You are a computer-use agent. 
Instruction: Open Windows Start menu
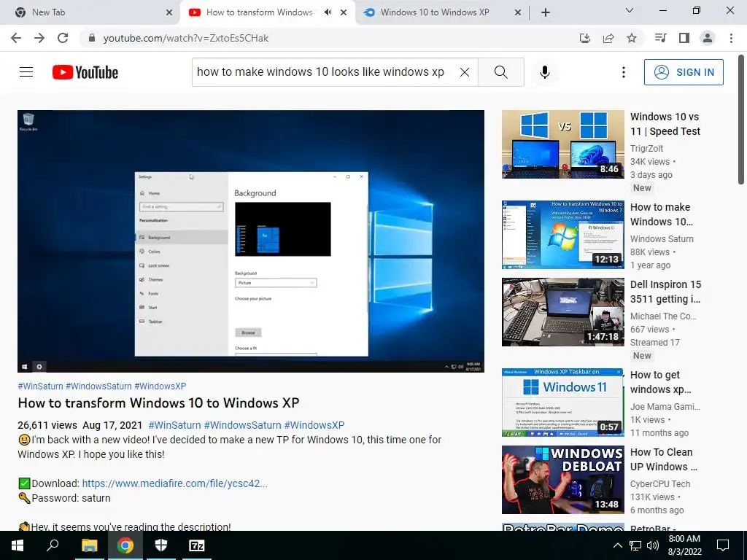[x=18, y=545]
